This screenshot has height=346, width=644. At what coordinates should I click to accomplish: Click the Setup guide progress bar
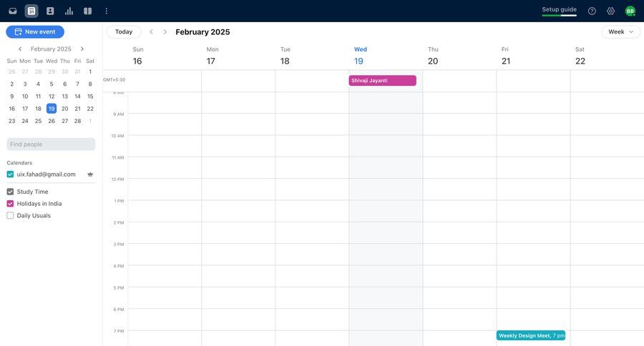[559, 16]
